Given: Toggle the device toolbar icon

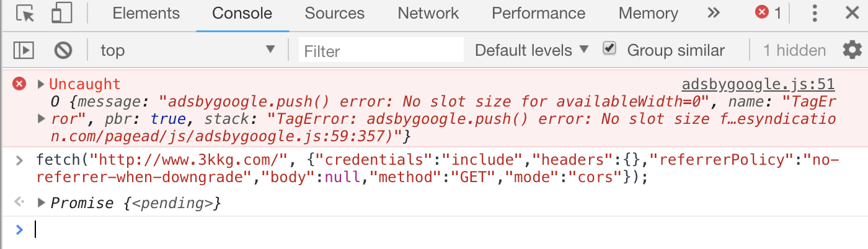Looking at the screenshot, I should click(x=61, y=14).
